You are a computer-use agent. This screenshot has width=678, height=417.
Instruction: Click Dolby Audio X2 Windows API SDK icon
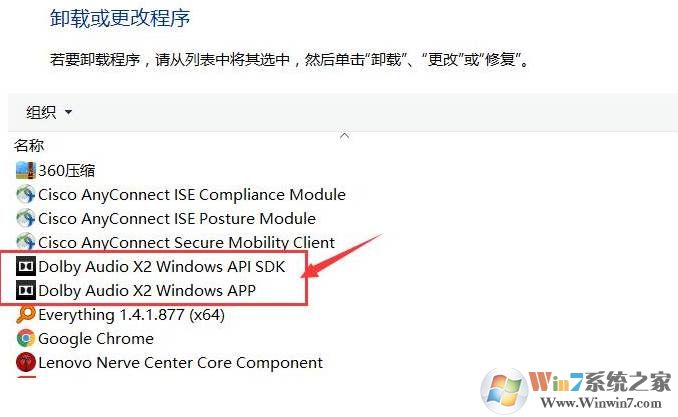[26, 267]
